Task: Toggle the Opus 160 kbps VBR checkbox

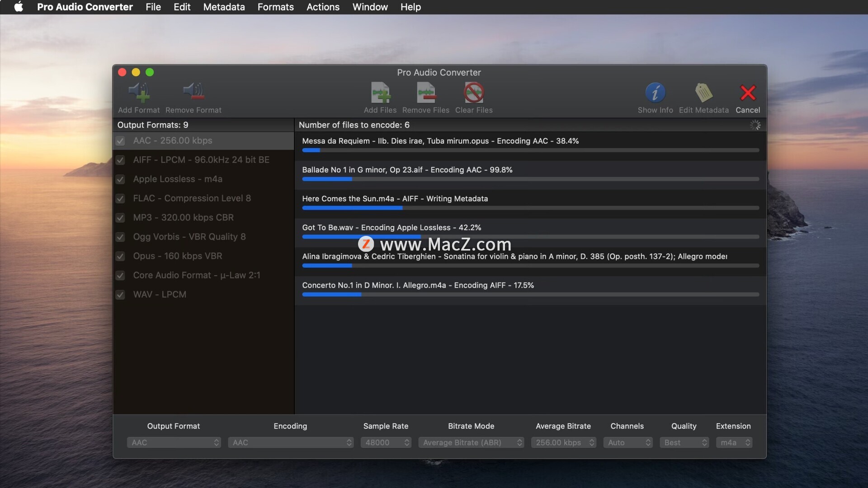Action: point(120,256)
